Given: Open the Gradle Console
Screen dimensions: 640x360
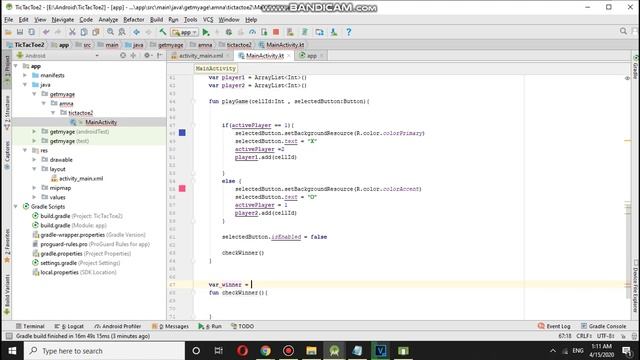Looking at the screenshot, I should [x=603, y=326].
